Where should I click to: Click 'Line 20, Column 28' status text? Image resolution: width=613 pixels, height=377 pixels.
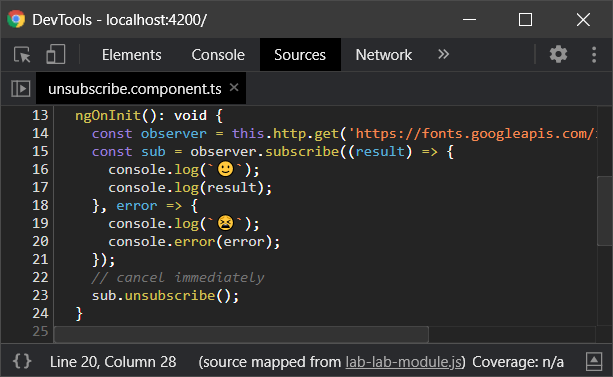pyautogui.click(x=113, y=362)
